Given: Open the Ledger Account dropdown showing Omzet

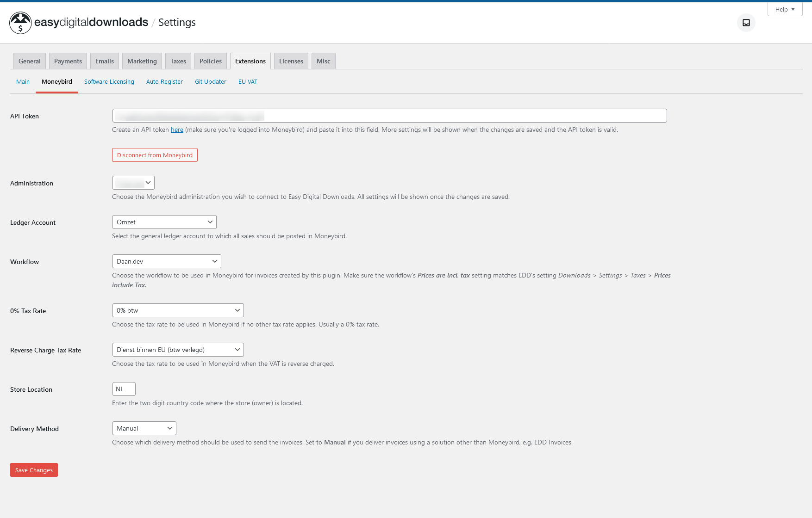Looking at the screenshot, I should pyautogui.click(x=164, y=222).
